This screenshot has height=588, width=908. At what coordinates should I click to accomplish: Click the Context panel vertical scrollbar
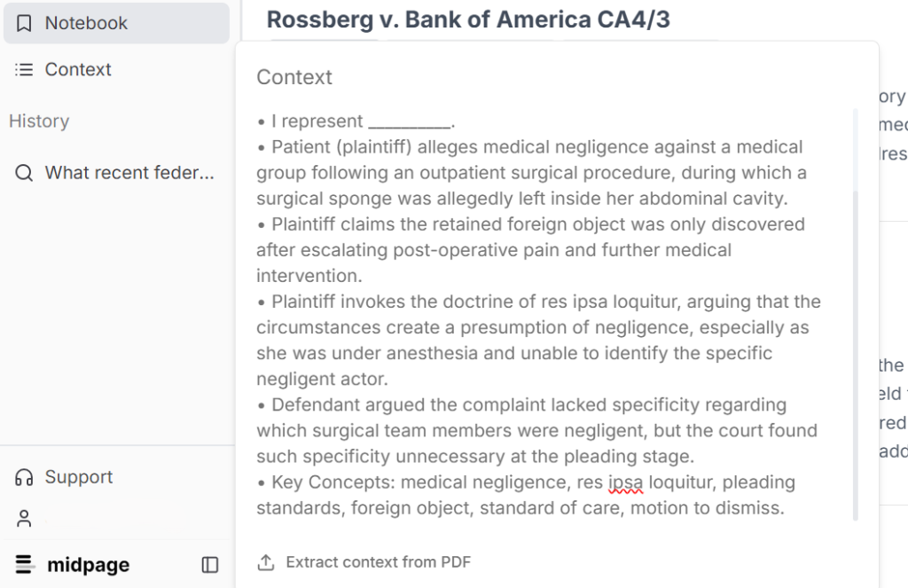pos(855,355)
